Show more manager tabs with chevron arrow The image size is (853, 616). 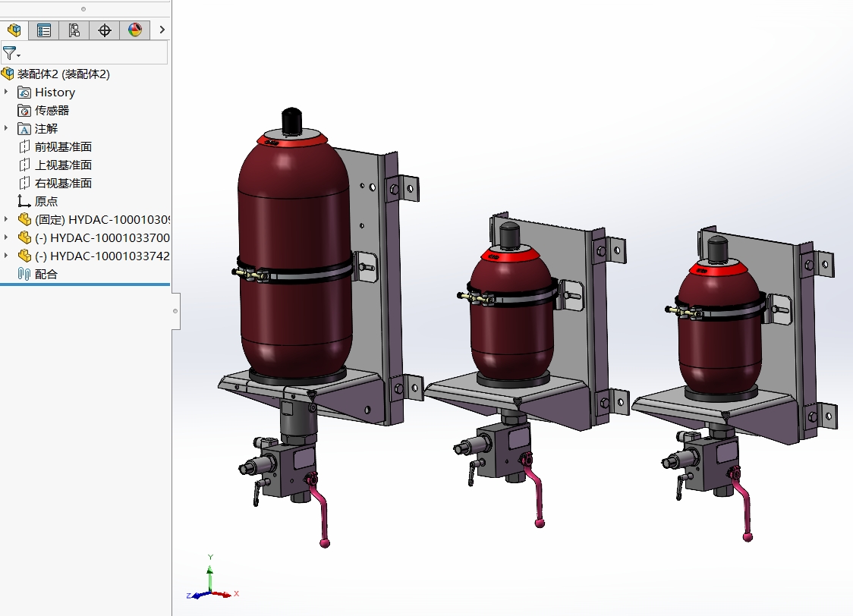(x=162, y=30)
